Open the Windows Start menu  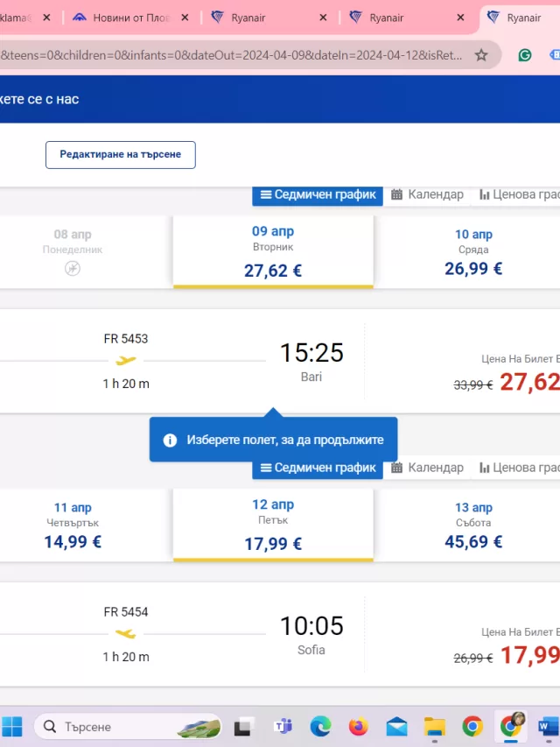click(12, 727)
